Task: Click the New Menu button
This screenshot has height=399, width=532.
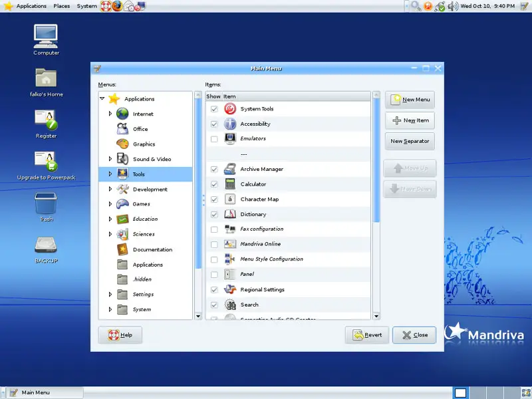Action: tap(410, 100)
